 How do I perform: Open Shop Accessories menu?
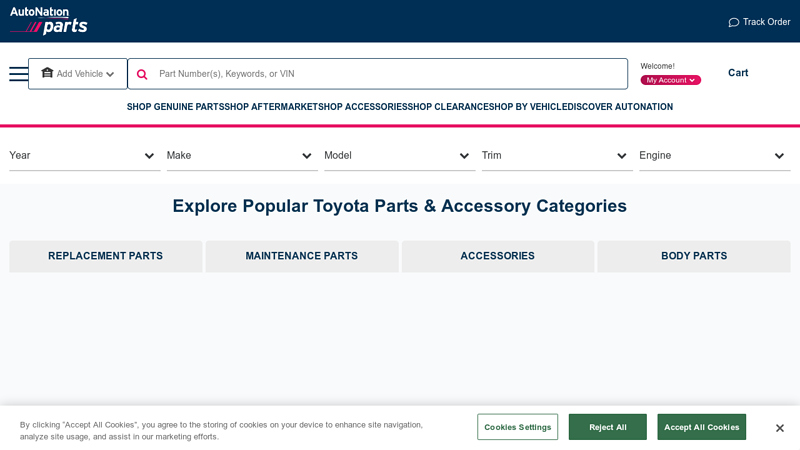pyautogui.click(x=363, y=107)
